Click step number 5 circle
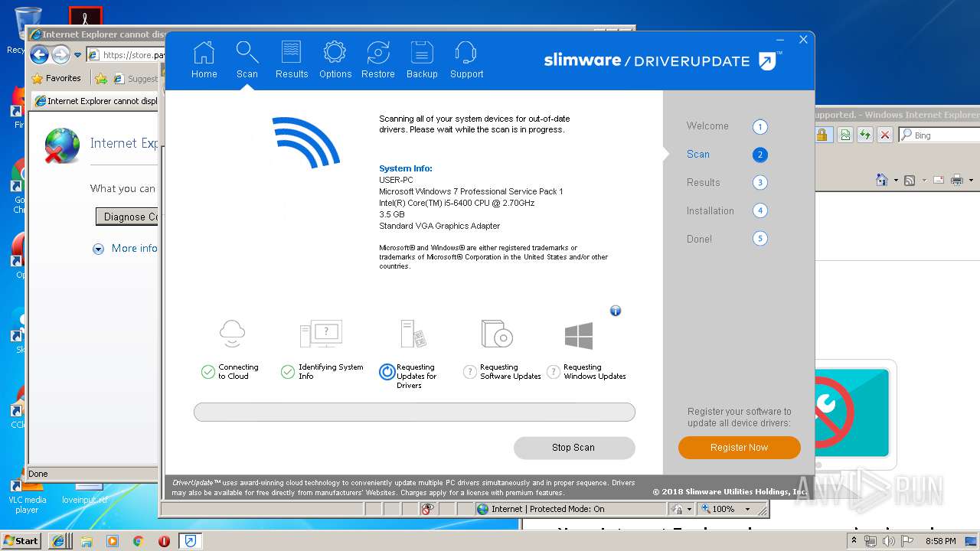This screenshot has height=551, width=980. click(759, 239)
